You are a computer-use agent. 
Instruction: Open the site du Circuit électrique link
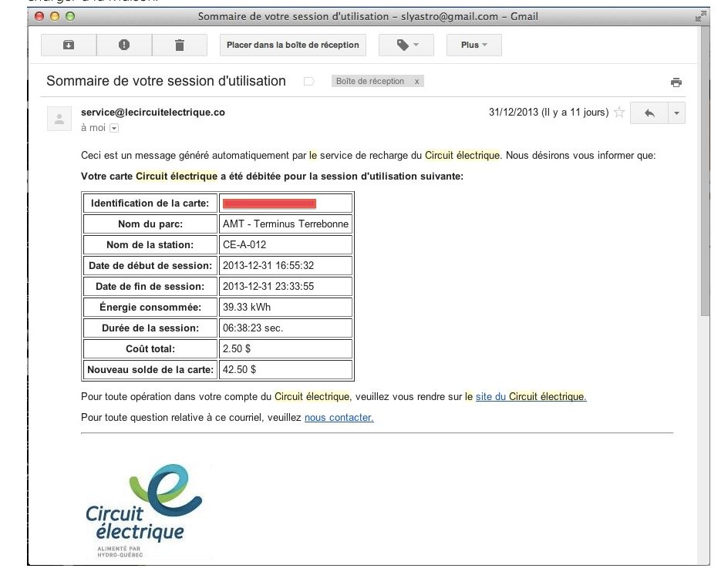point(531,397)
